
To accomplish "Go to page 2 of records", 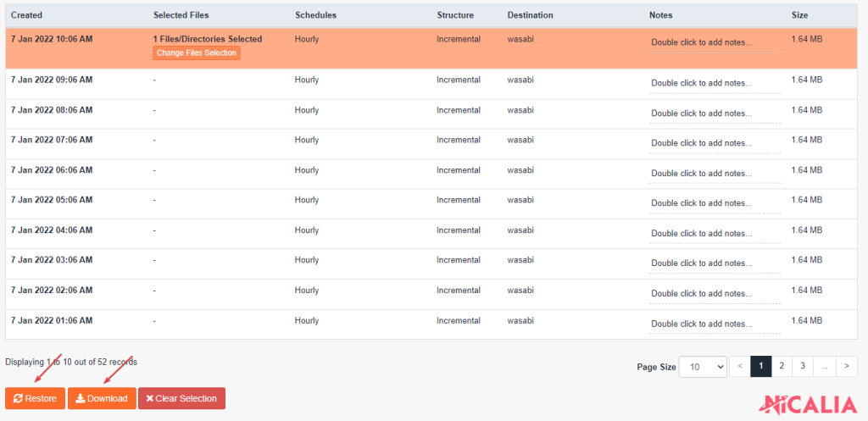I will pyautogui.click(x=782, y=366).
